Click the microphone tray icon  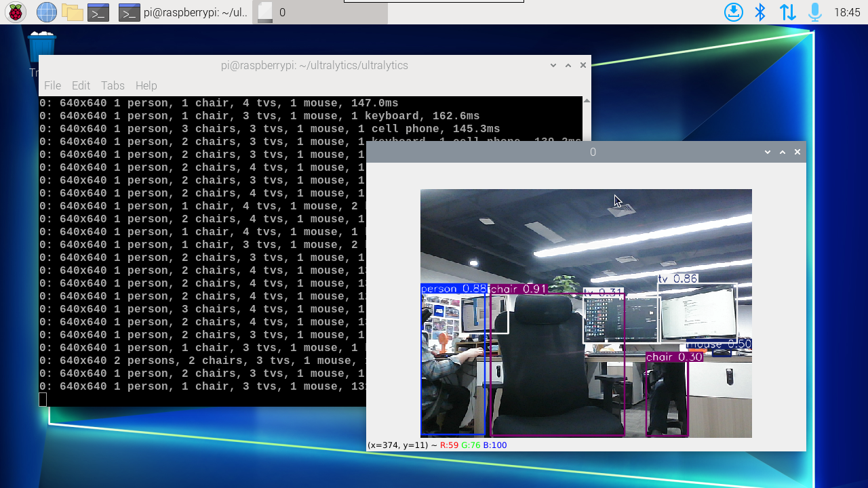(x=814, y=12)
